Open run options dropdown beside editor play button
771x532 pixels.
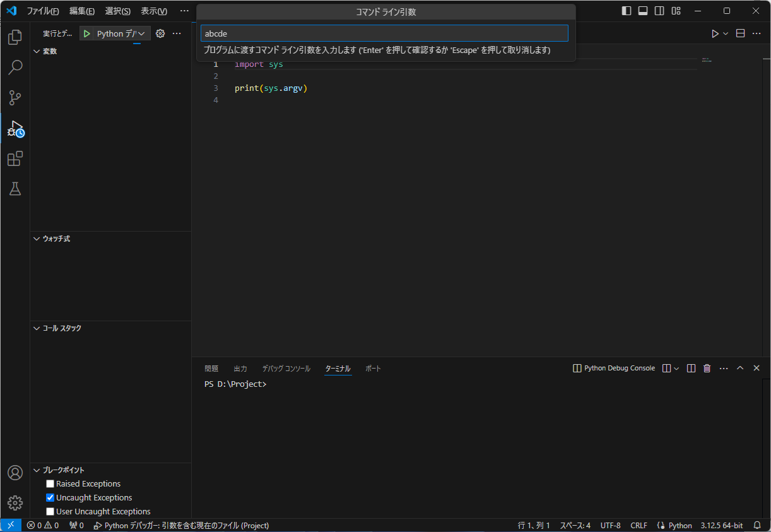click(726, 33)
